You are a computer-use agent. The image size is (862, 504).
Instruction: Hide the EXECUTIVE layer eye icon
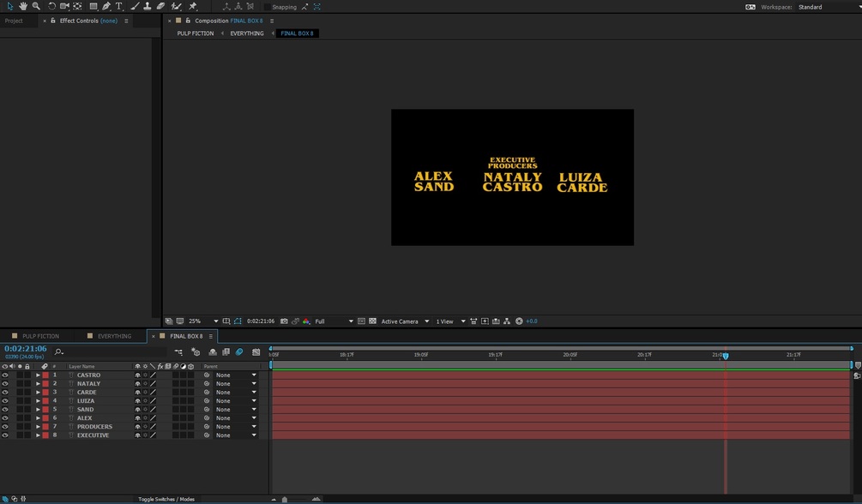click(x=5, y=435)
